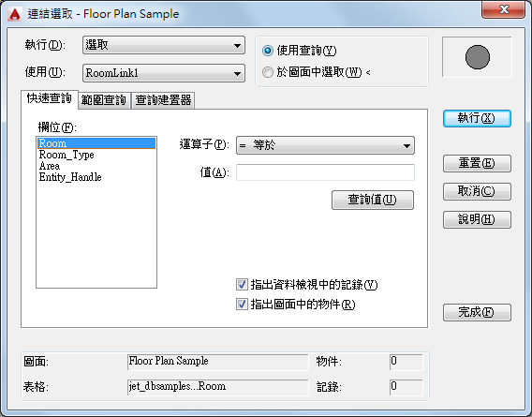
Task: Click the 執行(X) button
Action: 477,118
